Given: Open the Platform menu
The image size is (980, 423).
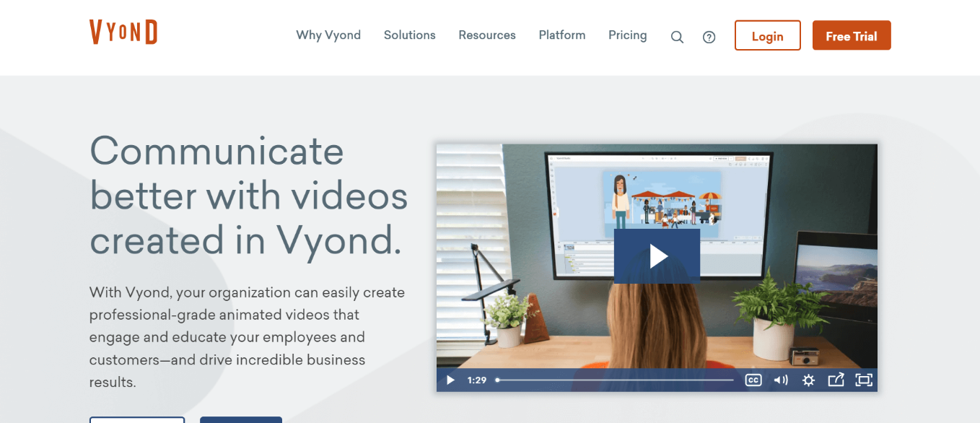Looking at the screenshot, I should click(x=562, y=35).
